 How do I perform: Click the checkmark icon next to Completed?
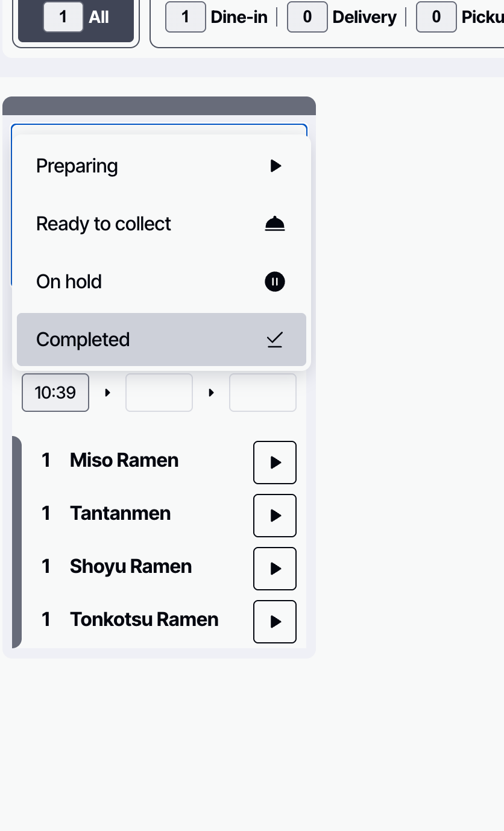[x=275, y=340]
